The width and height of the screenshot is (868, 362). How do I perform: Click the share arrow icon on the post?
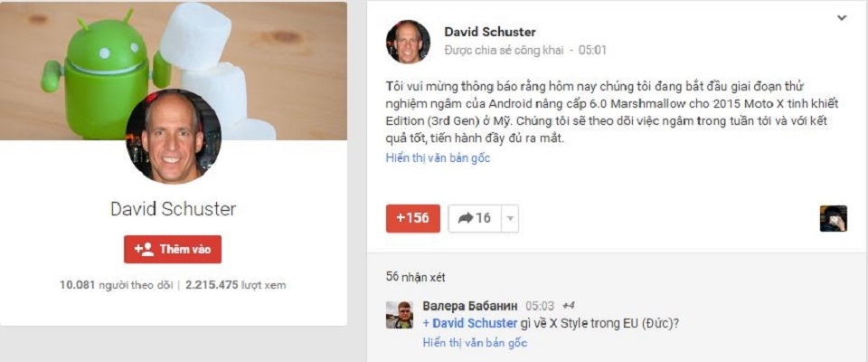tap(465, 218)
